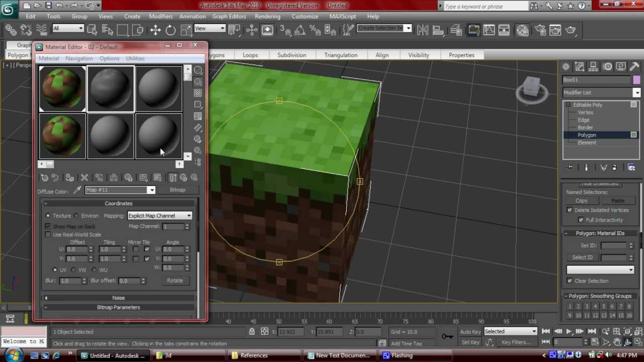Viewport: 644px width, 362px height.
Task: Select the WU coordinate radio button
Action: 94,270
